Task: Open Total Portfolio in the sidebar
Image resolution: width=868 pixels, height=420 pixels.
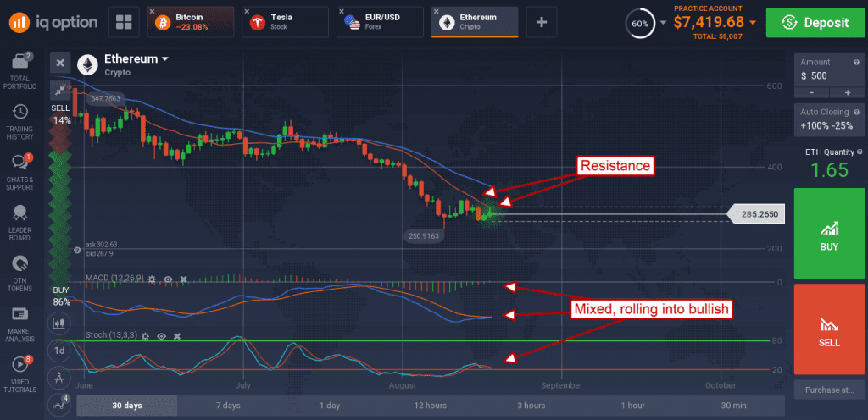Action: (x=20, y=72)
